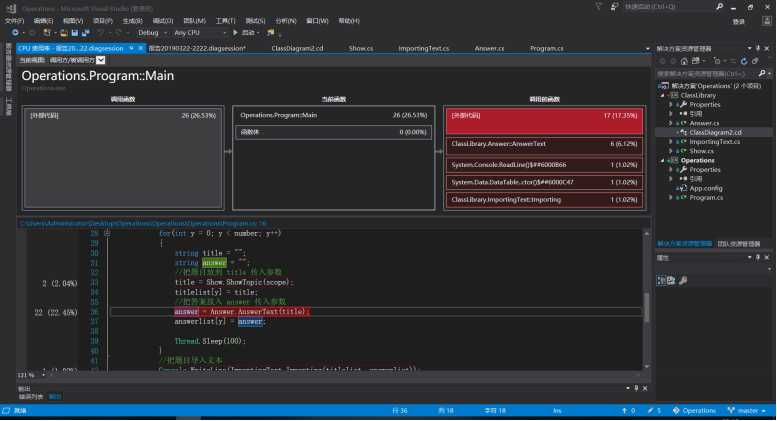
Task: Click the highlighted Answer.AnswerText(title) code line
Action: point(242,312)
